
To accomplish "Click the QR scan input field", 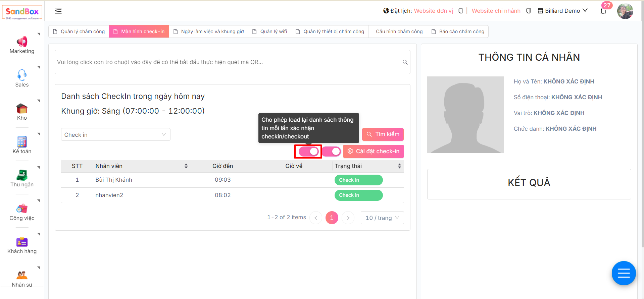I will click(228, 62).
